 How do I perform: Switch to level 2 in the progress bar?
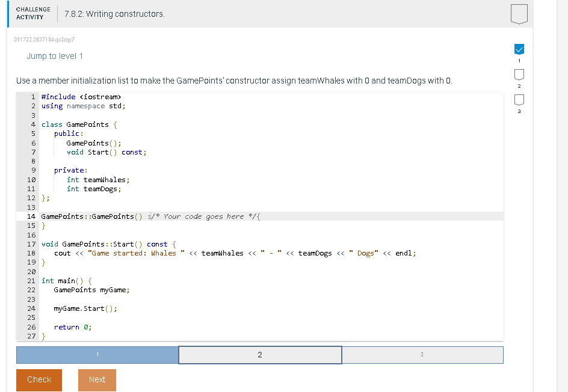point(260,354)
